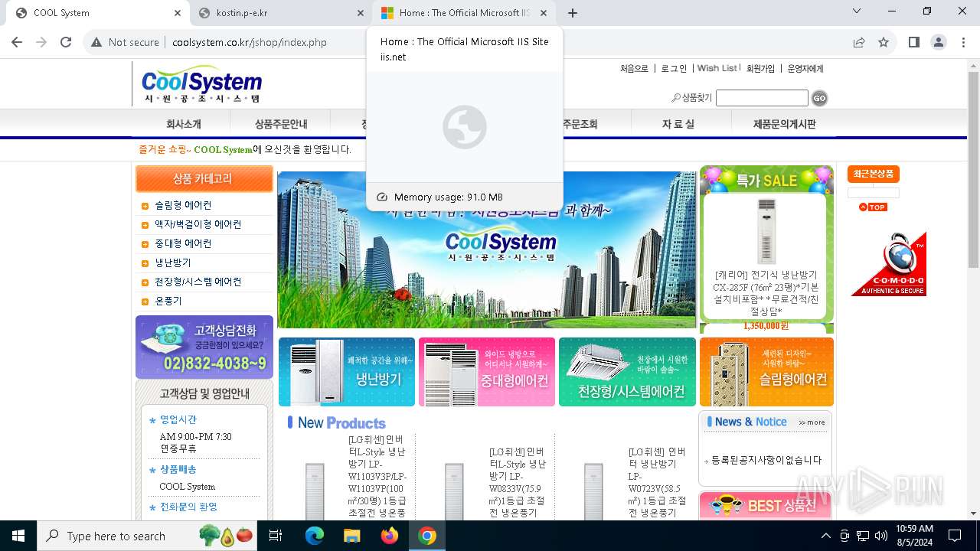Select 슬림형 에어컨 category

coord(183,206)
